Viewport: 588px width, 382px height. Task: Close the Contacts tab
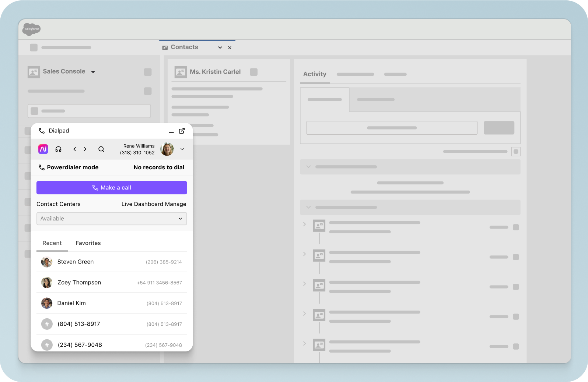230,48
